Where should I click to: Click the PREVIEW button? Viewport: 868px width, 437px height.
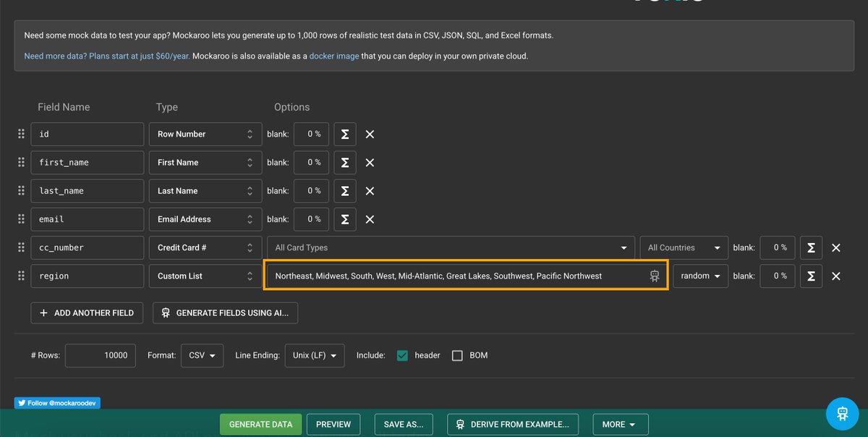(x=333, y=424)
